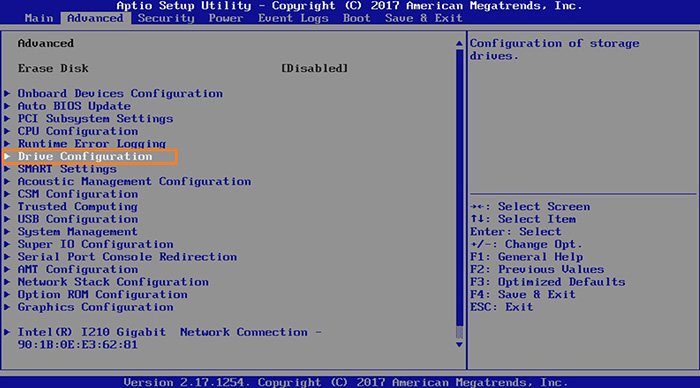Viewport: 700px width, 388px height.
Task: Click the blue scrollbar thumb
Action: (x=459, y=188)
